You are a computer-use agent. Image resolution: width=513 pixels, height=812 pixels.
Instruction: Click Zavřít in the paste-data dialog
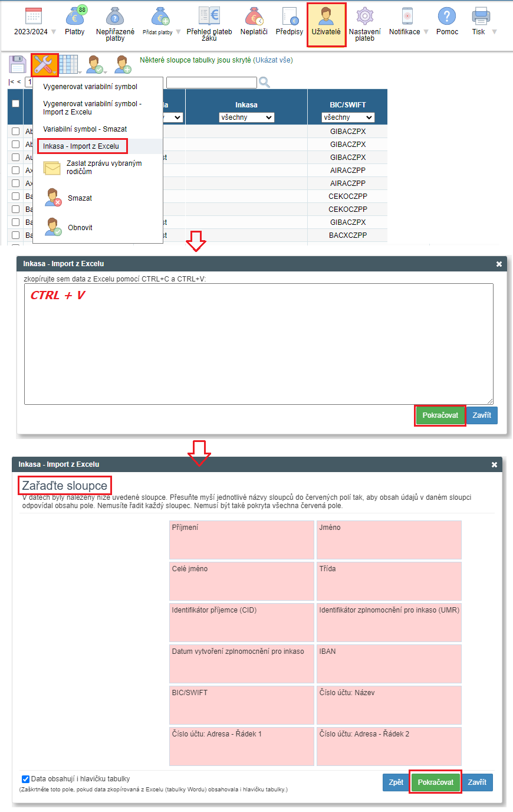[482, 415]
